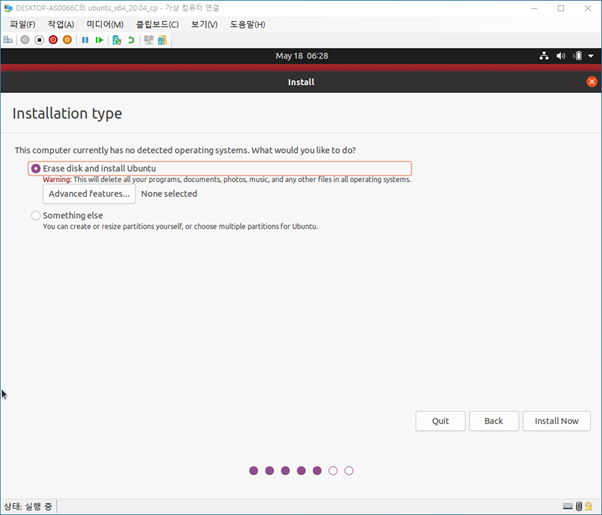
Task: Create a checkpoint using the toolbar icon
Action: pyautogui.click(x=117, y=40)
